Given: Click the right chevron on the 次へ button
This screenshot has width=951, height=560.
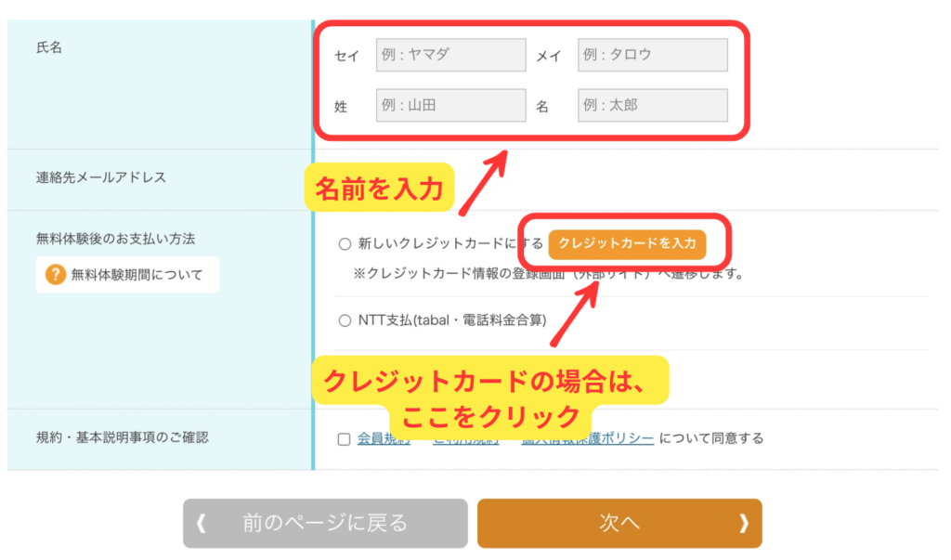Looking at the screenshot, I should click(743, 524).
